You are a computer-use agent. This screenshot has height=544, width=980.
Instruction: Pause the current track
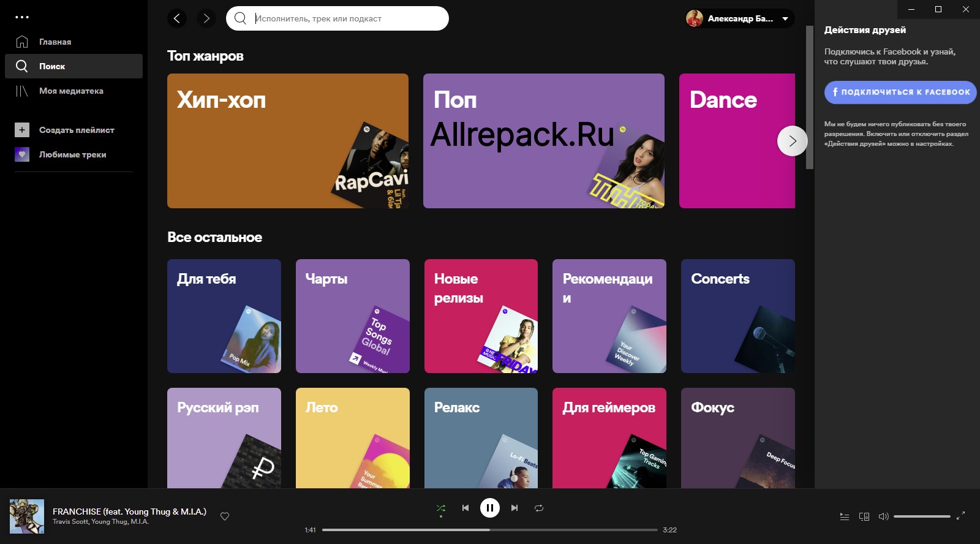[490, 508]
